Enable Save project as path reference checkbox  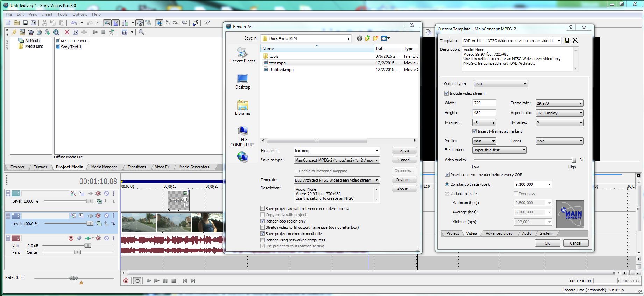(263, 209)
